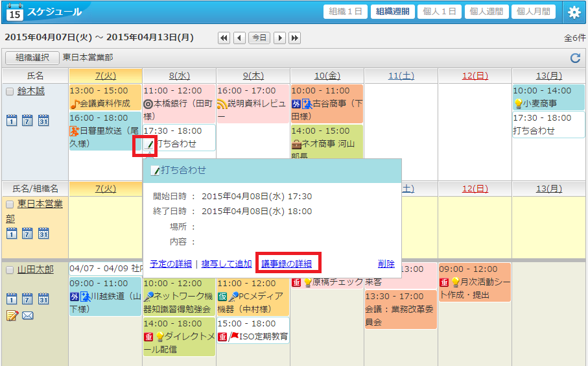Click the memo note icon under 山田太郎

[12, 316]
